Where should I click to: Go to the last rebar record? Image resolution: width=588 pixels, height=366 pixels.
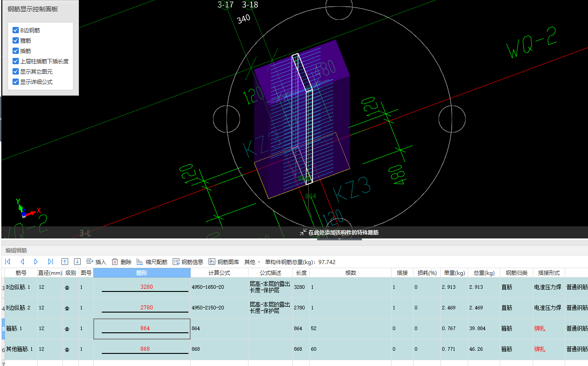[51, 262]
